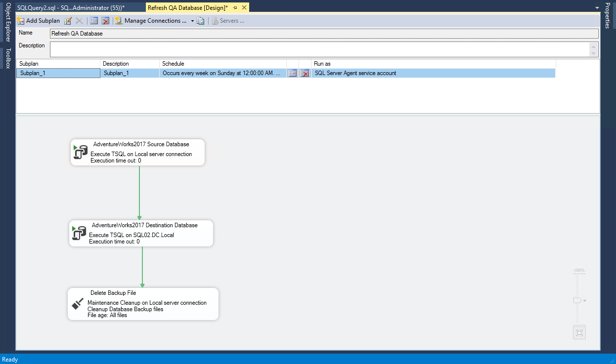Viewport: 616px width, 364px height.
Task: Switch to the SQLQuery2.sql tab
Action: (x=71, y=8)
